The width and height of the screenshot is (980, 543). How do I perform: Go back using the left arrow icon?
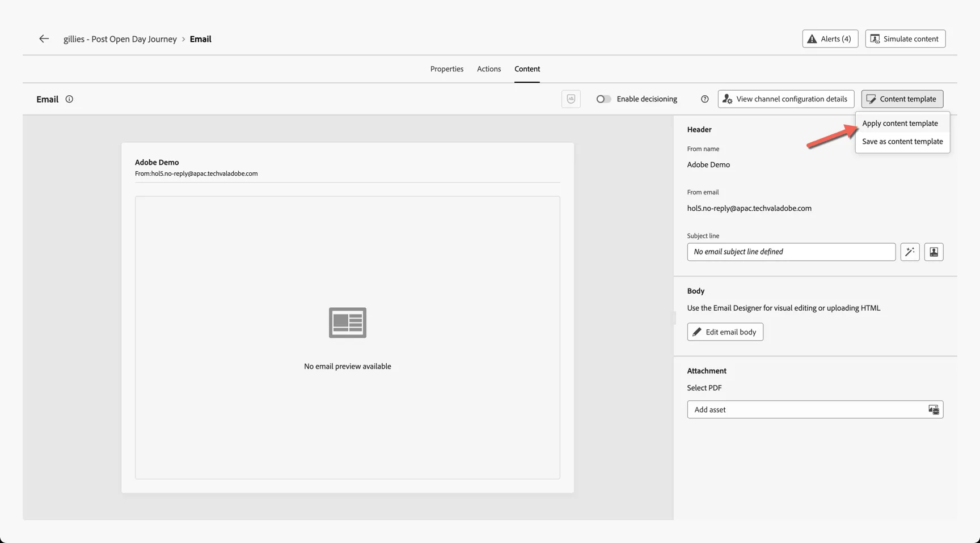click(44, 39)
